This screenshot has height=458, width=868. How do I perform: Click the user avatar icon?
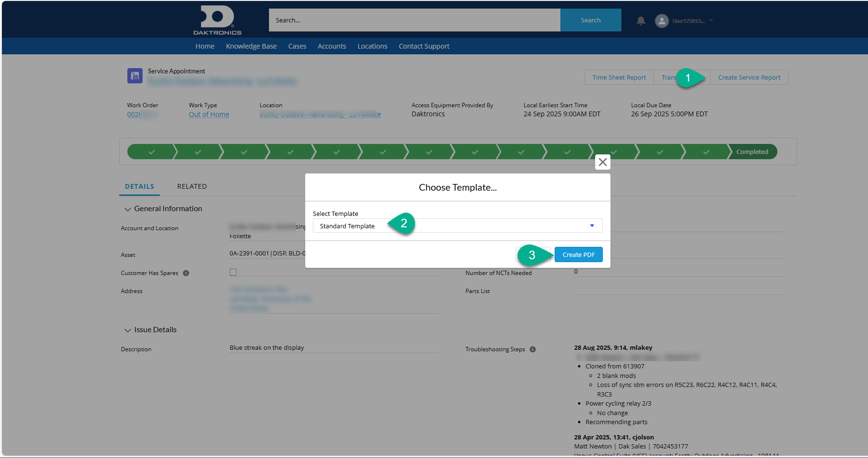(661, 20)
